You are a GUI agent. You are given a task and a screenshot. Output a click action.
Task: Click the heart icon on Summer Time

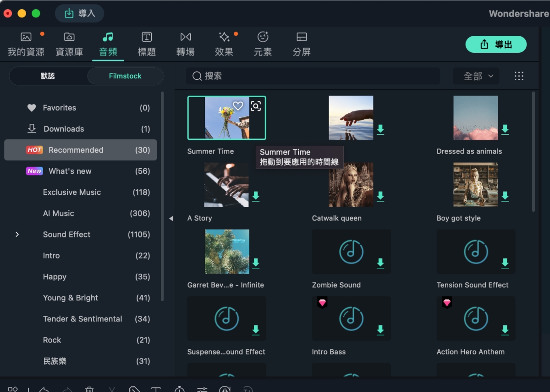(x=238, y=106)
